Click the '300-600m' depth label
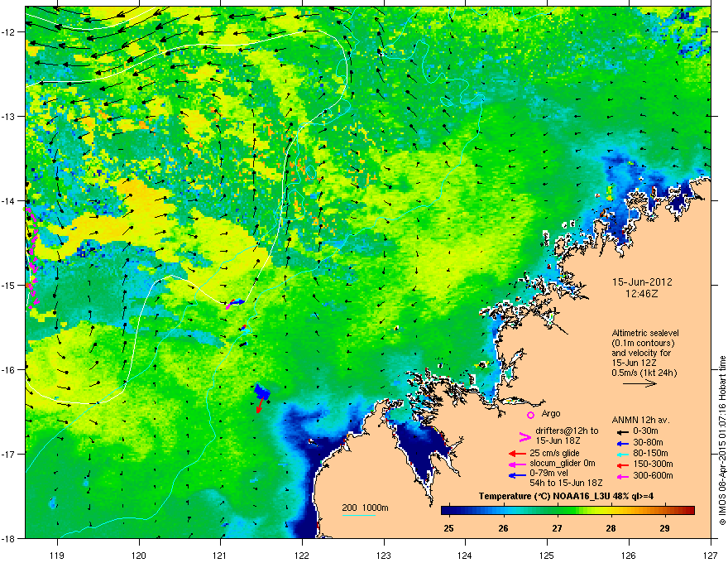 pos(653,476)
